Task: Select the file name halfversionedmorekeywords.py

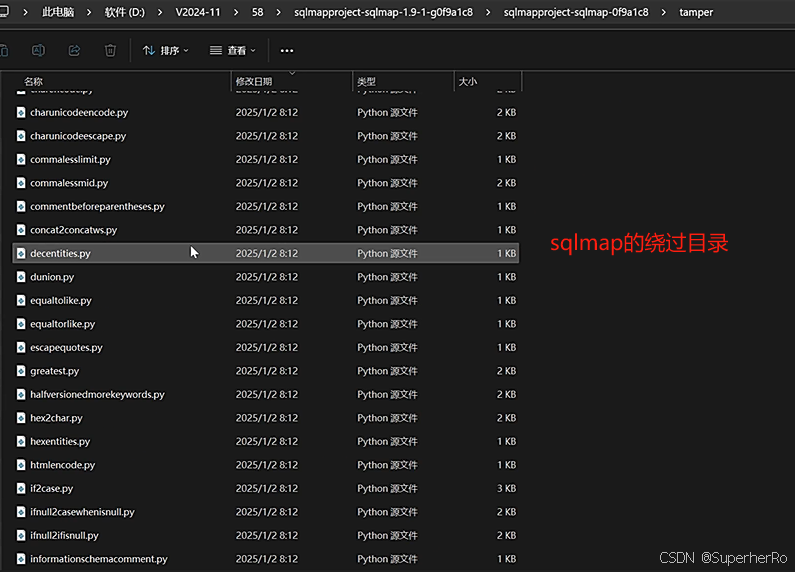Action: [97, 395]
